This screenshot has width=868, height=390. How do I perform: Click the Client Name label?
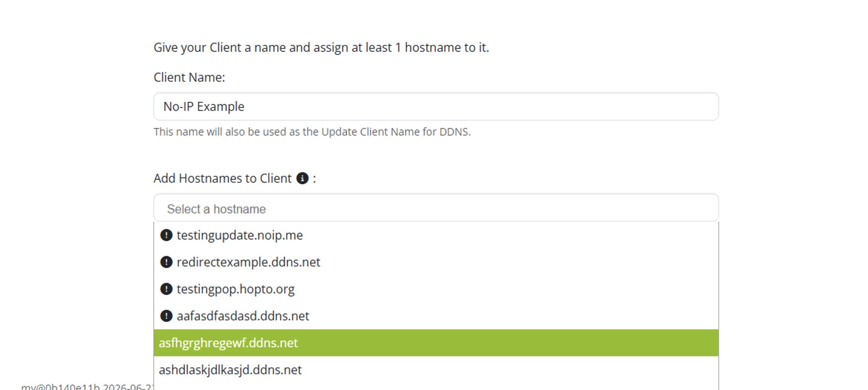pyautogui.click(x=189, y=77)
